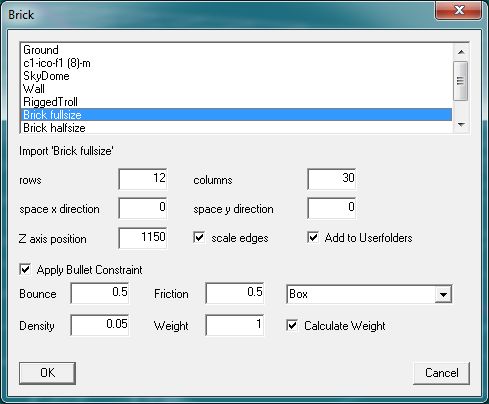Toggle the scale edges checkbox

click(199, 238)
